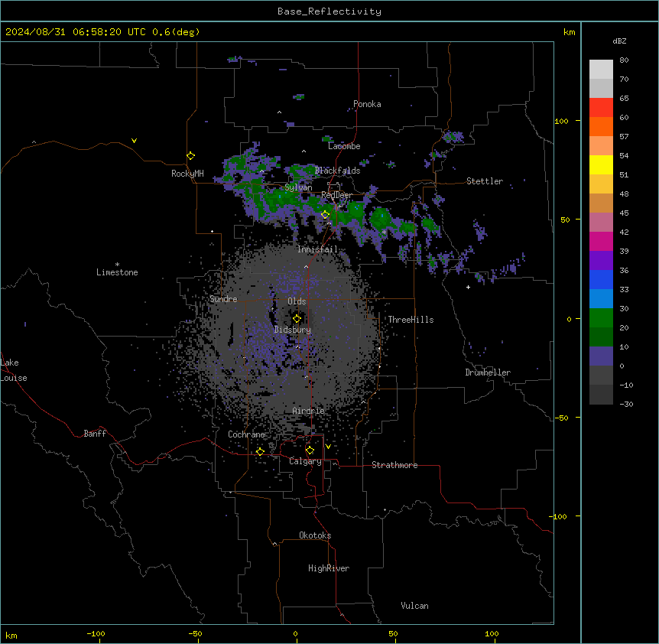659x644 pixels.
Task: Click the red 60 dBZ legend swatch
Action: [601, 108]
